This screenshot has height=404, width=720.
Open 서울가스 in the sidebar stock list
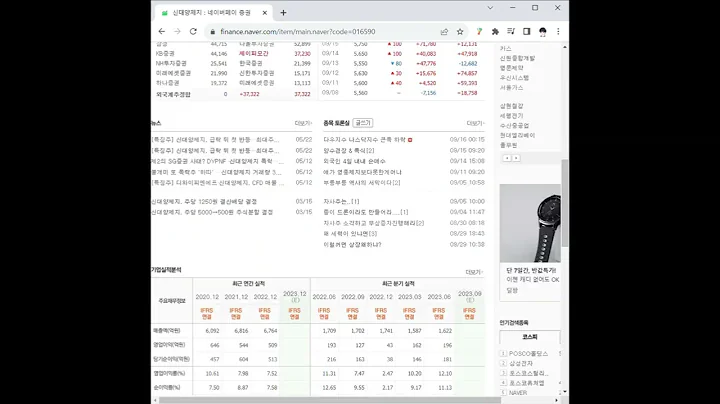[512, 87]
